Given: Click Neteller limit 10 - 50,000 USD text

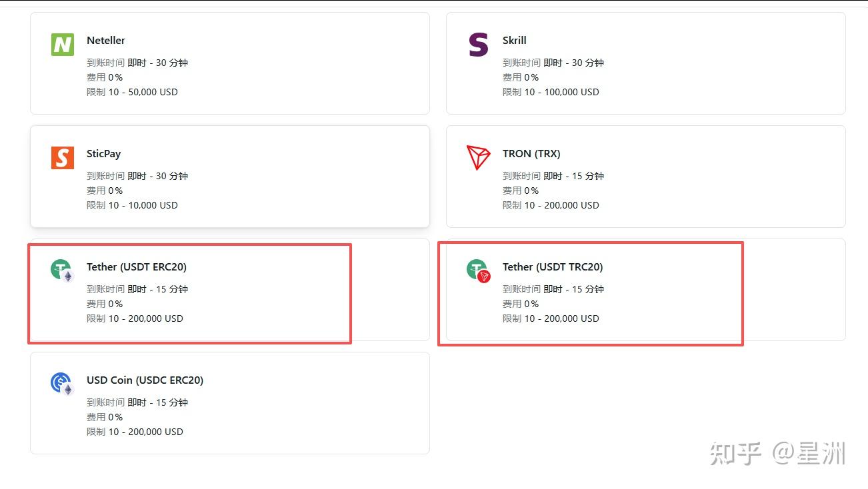Looking at the screenshot, I should (x=132, y=92).
